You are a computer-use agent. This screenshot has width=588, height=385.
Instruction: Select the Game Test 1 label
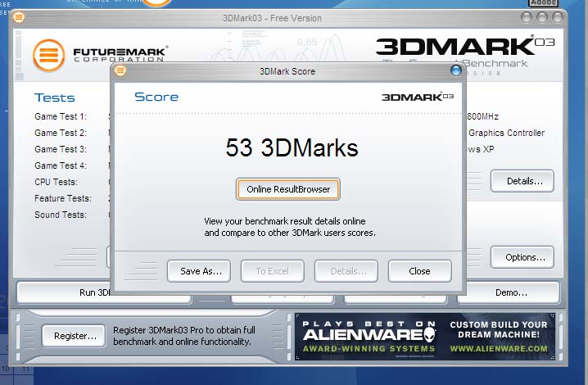pyautogui.click(x=61, y=116)
